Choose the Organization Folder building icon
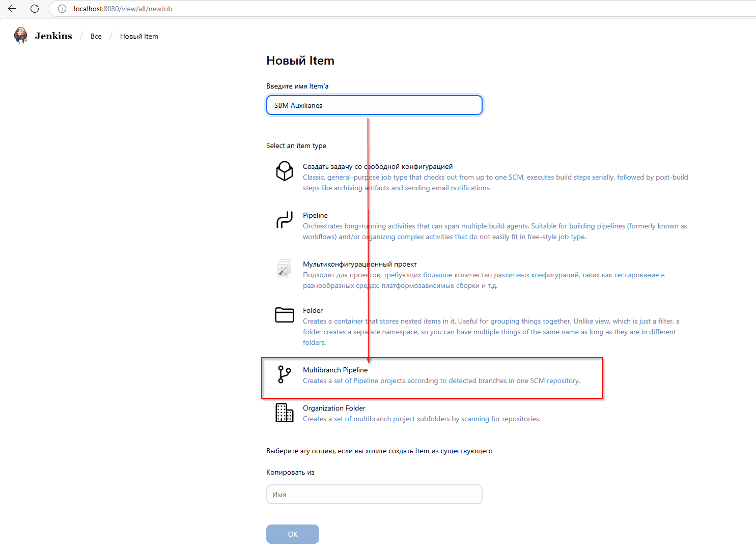 tap(285, 413)
